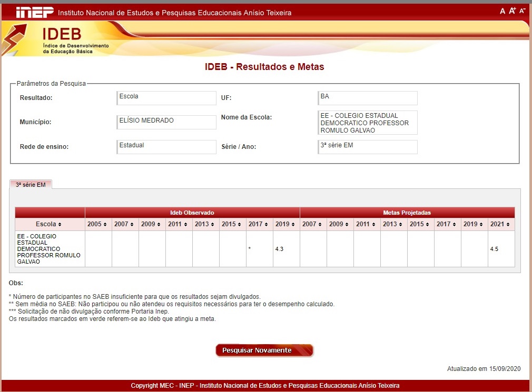Click the IDEB arrow logo
Image resolution: width=532 pixels, height=392 pixels.
coord(14,39)
